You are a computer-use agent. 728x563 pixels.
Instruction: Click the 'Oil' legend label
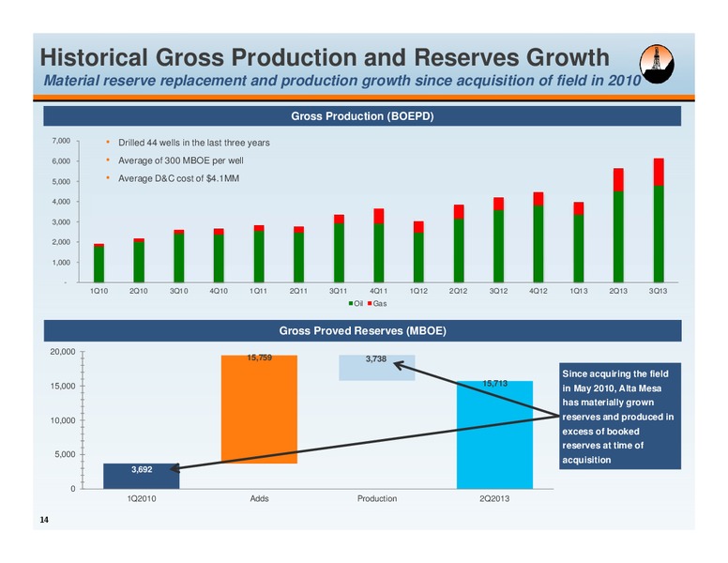pos(358,303)
